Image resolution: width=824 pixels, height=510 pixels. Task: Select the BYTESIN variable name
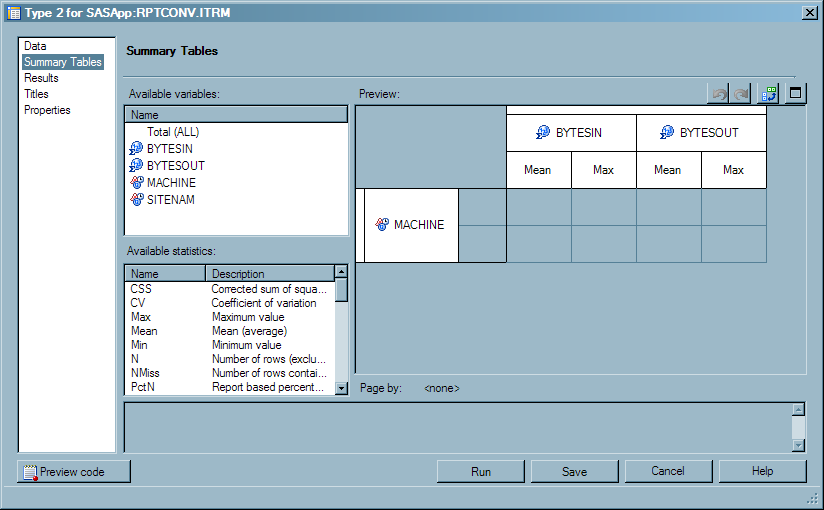click(170, 149)
